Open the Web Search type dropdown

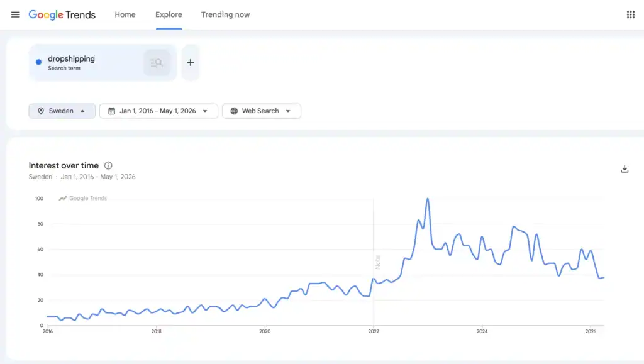coord(261,111)
